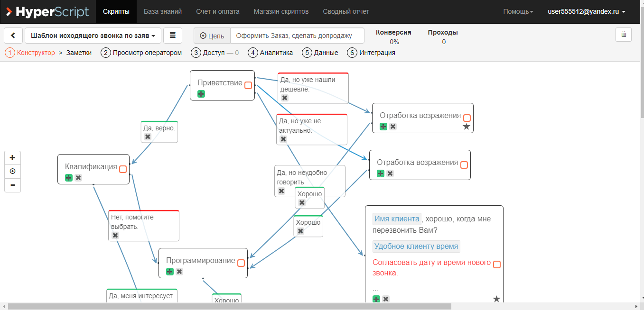Add answer to Приветствие node with green plus
Image resolution: width=644 pixels, height=310 pixels.
pos(201,94)
